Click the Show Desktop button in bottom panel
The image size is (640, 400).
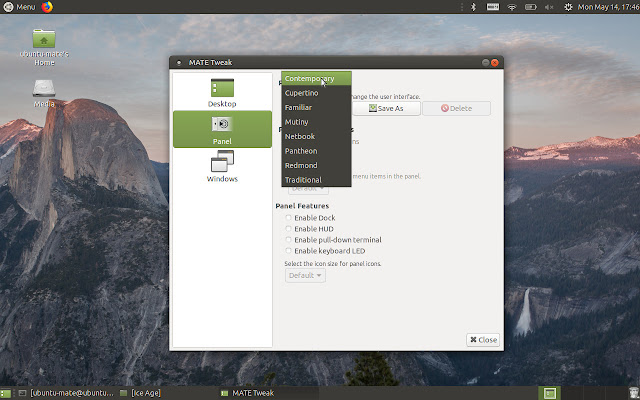point(5,393)
